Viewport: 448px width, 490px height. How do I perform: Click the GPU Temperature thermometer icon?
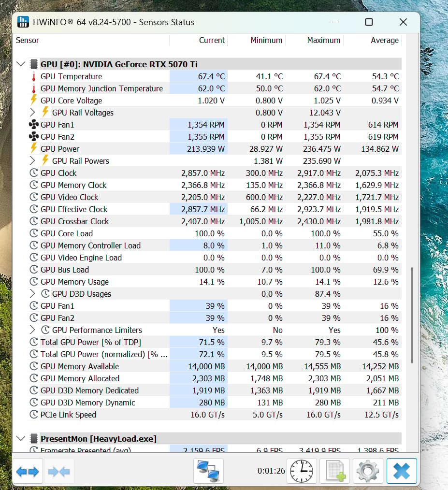coord(34,76)
